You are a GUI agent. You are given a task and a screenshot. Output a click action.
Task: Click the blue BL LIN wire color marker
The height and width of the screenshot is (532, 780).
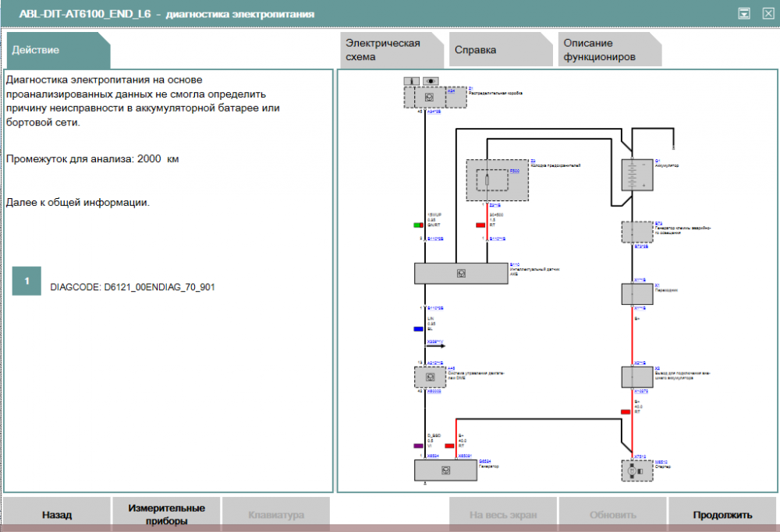[419, 329]
